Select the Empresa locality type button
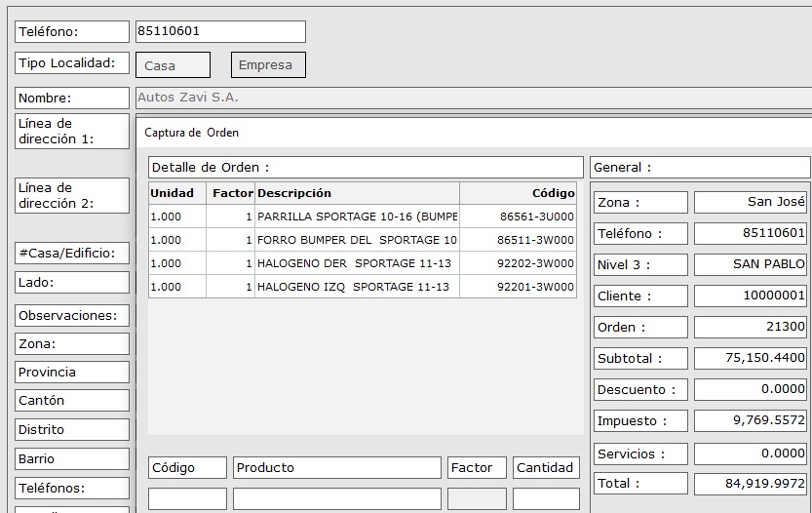Image resolution: width=812 pixels, height=513 pixels. [x=268, y=65]
